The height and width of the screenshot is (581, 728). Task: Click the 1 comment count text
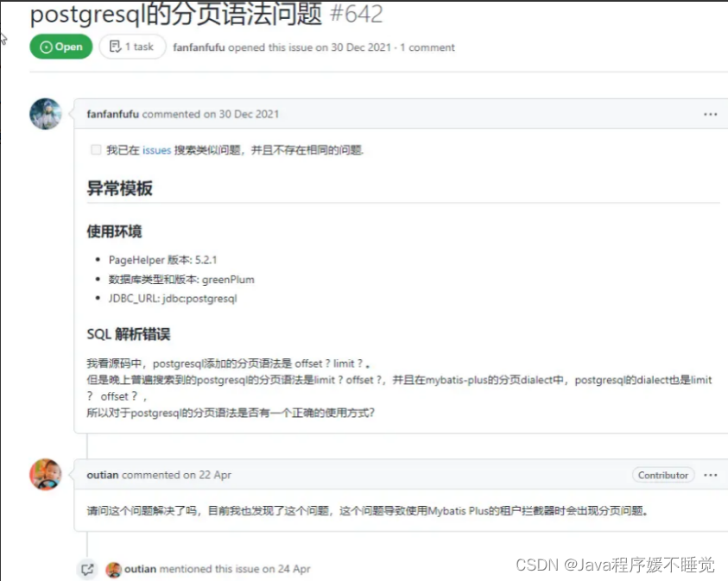(427, 47)
